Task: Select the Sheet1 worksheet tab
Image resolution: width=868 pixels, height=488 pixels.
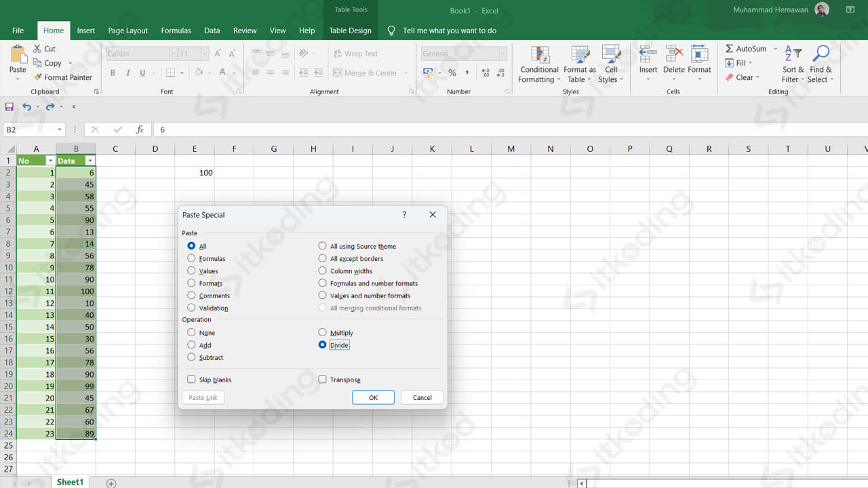Action: 70,482
